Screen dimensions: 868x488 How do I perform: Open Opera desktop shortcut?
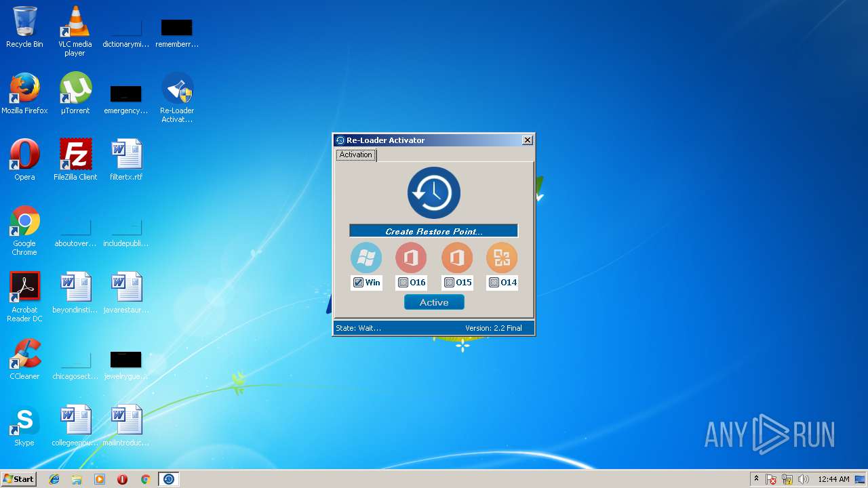pyautogui.click(x=24, y=160)
